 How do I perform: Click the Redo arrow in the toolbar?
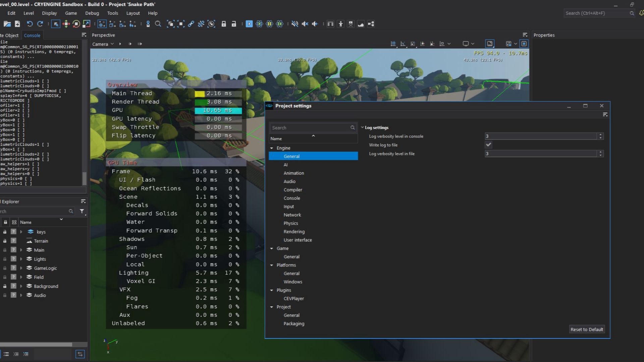point(40,24)
